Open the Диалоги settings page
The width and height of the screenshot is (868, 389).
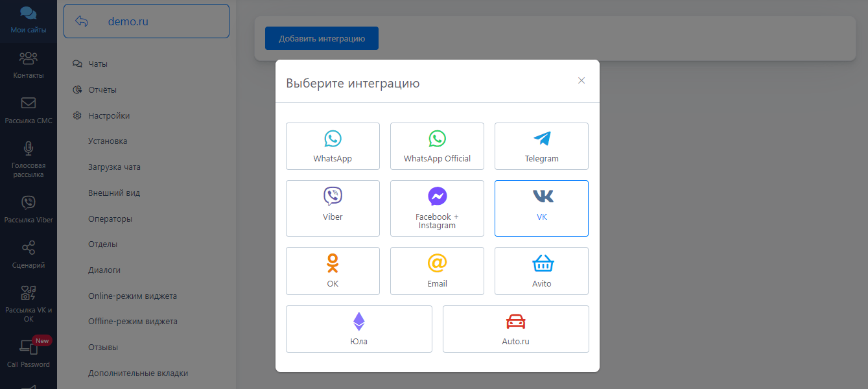click(104, 270)
